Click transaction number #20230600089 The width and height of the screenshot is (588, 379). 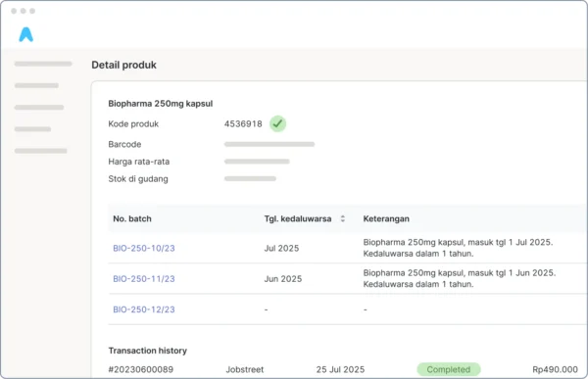click(x=140, y=369)
